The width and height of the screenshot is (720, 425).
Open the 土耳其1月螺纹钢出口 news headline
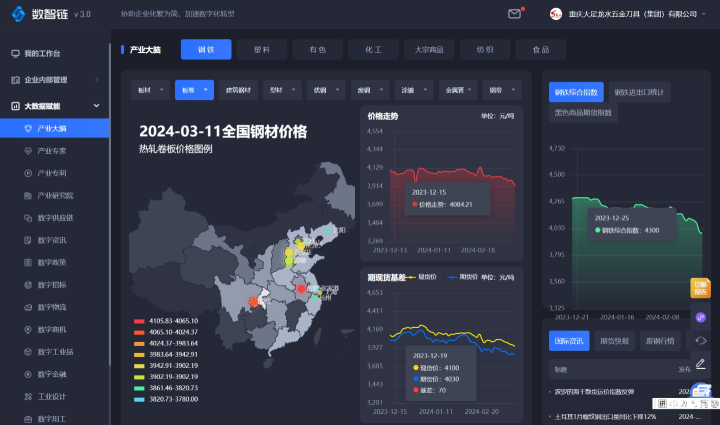(x=604, y=416)
